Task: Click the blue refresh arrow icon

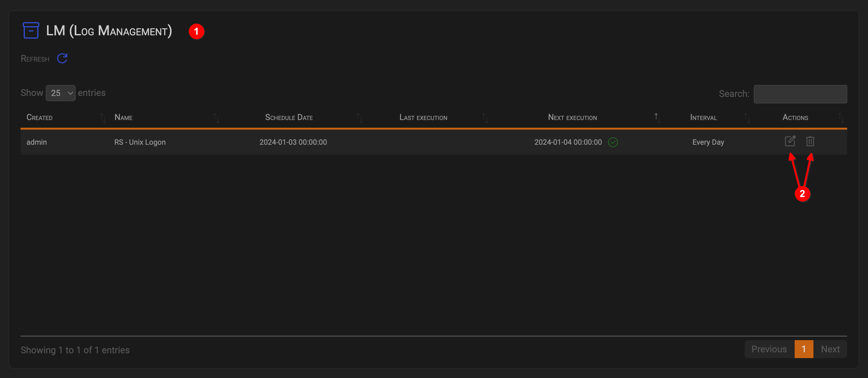Action: [62, 58]
